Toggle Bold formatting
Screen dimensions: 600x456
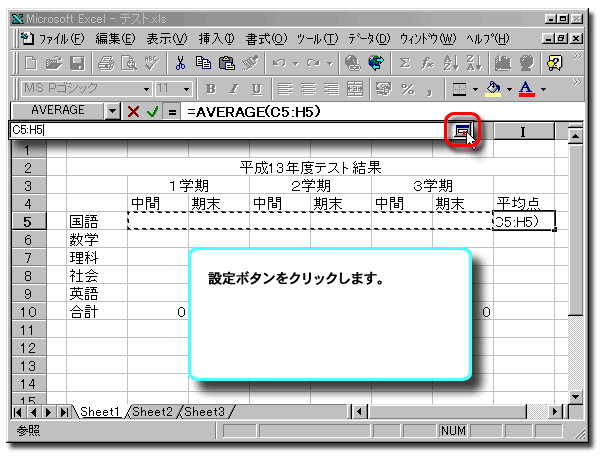coord(210,89)
